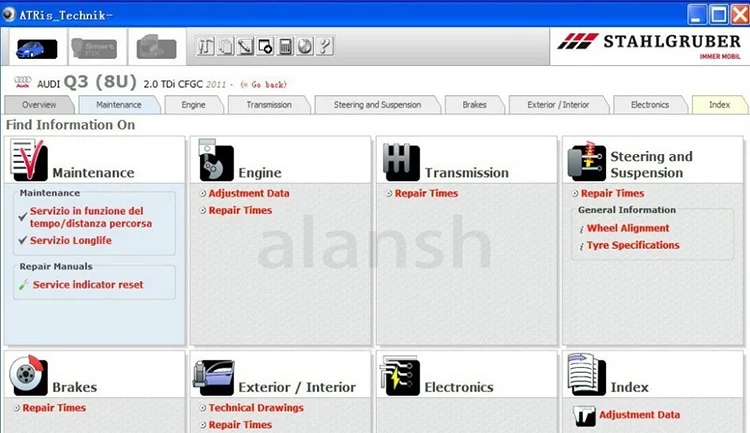Open Adjustment Data link in Index panel
This screenshot has width=750, height=433.
[x=640, y=415]
